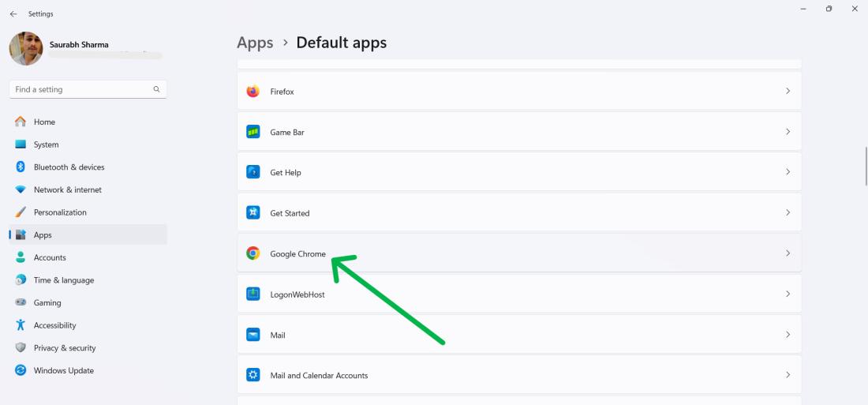
Task: Click the Firefox label text
Action: tap(282, 92)
